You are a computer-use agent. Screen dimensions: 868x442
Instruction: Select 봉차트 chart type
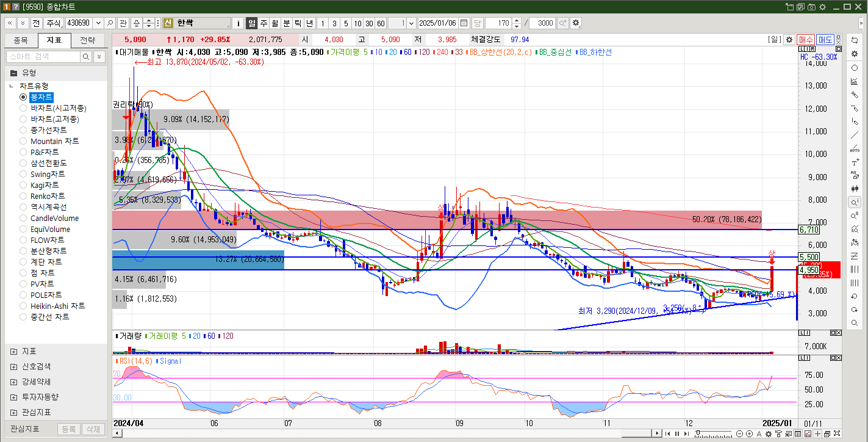point(42,97)
